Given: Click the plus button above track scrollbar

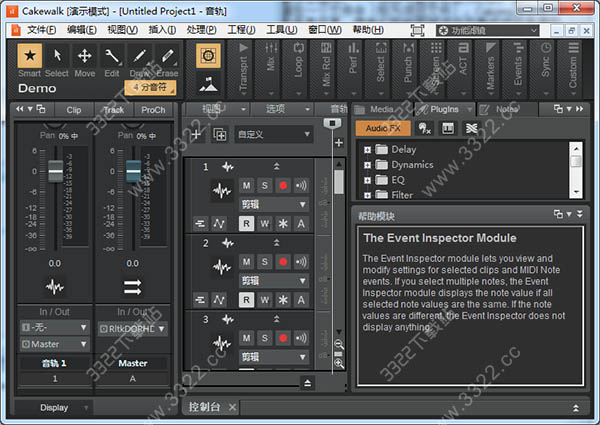Looking at the screenshot, I should [339, 143].
